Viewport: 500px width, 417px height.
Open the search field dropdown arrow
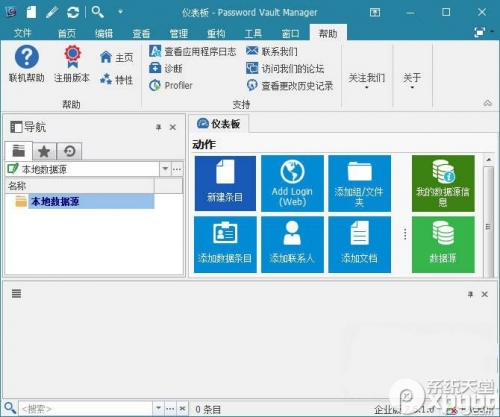(158, 408)
